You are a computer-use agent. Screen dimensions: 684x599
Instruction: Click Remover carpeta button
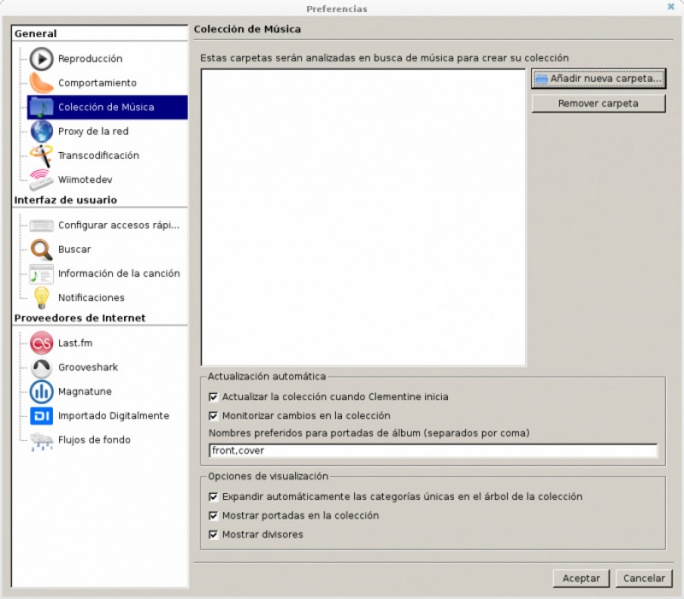pyautogui.click(x=598, y=104)
